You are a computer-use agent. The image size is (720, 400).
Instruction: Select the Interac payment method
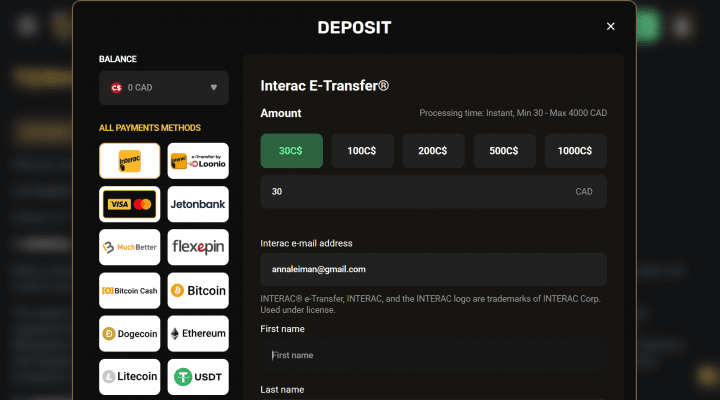coord(129,161)
